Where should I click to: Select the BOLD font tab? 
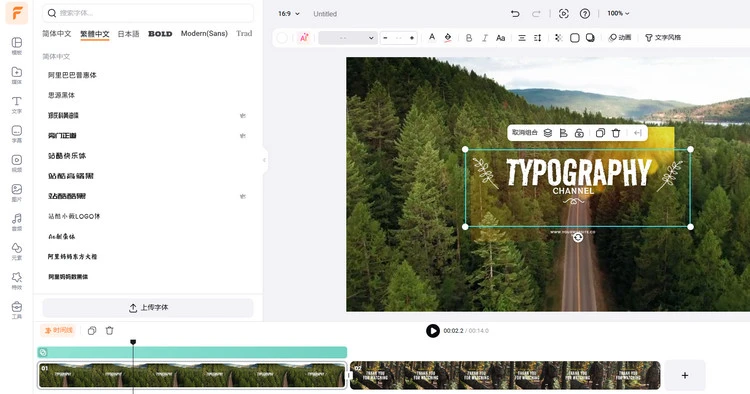tap(160, 33)
